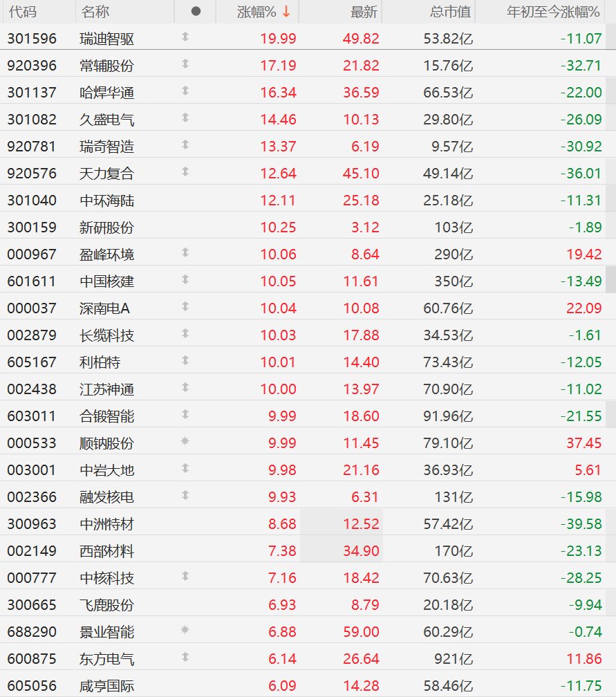Click the up-down arrow icon for 瑞奇智造
The width and height of the screenshot is (616, 697).
click(185, 145)
